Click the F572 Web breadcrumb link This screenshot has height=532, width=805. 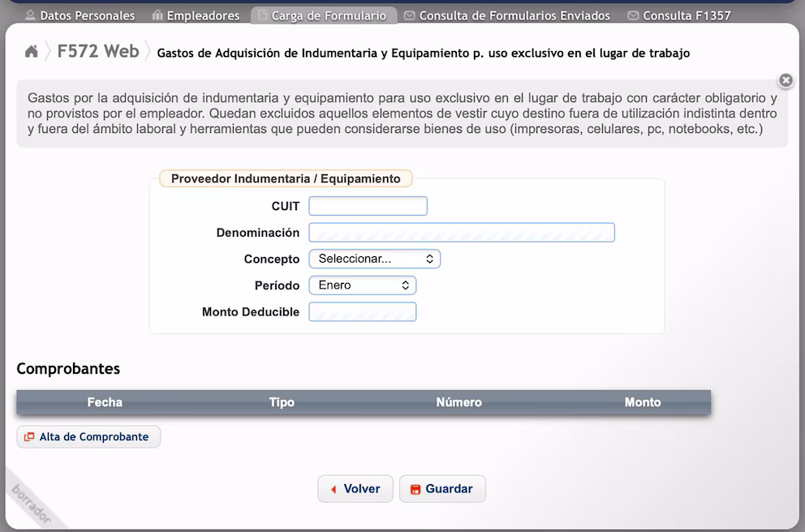click(x=98, y=51)
